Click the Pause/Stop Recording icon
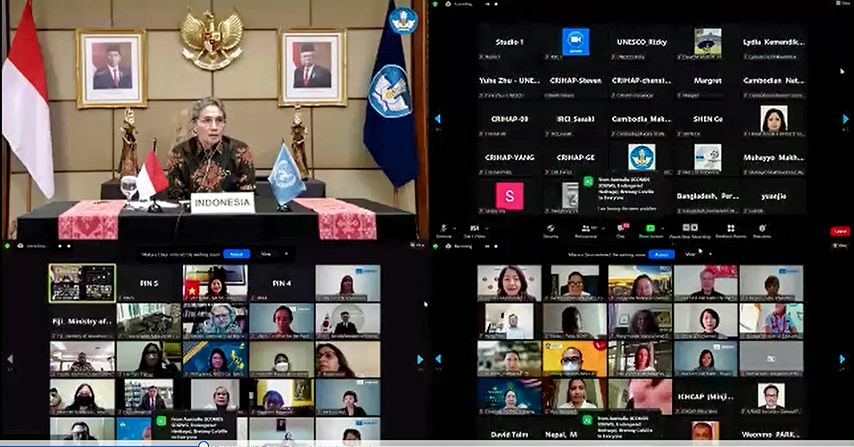This screenshot has width=854, height=447. [x=692, y=230]
